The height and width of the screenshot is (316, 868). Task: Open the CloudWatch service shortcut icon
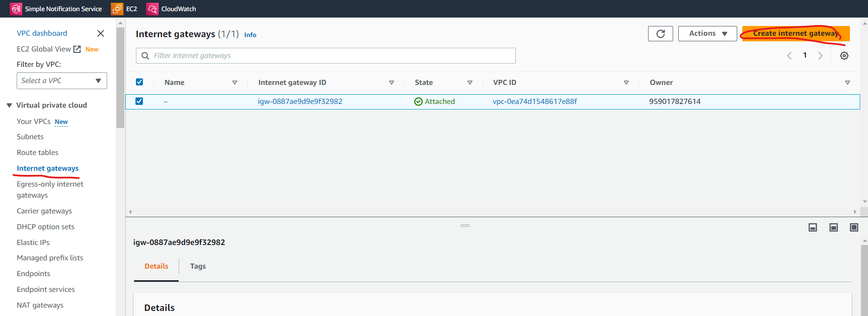[x=152, y=9]
